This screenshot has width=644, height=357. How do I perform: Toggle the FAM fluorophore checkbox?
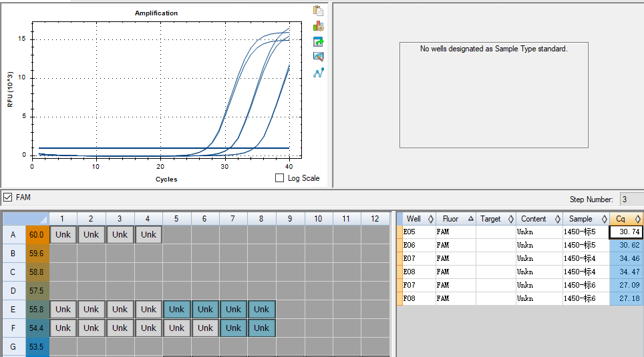point(7,198)
